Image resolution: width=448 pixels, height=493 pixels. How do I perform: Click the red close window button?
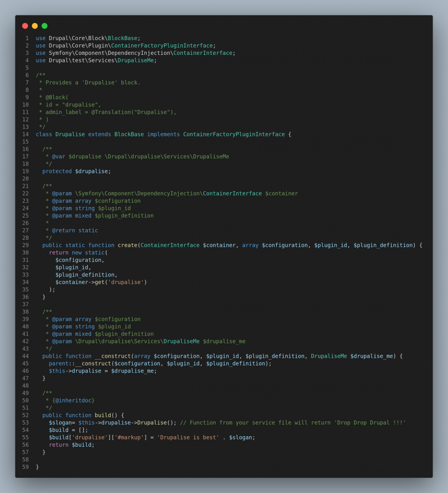(x=25, y=26)
